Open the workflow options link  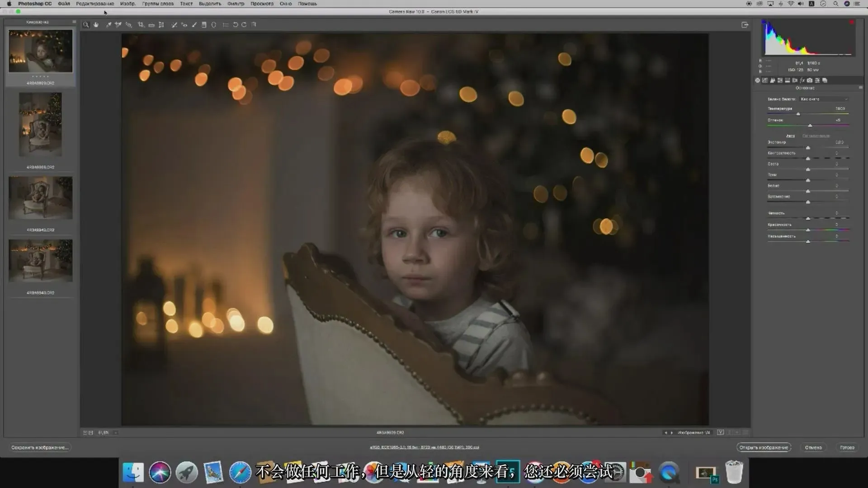click(x=424, y=447)
